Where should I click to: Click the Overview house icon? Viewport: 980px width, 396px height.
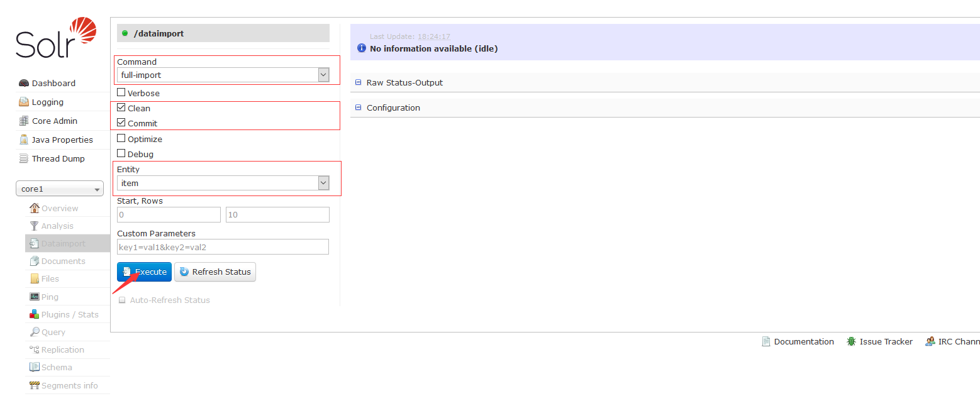(x=35, y=208)
